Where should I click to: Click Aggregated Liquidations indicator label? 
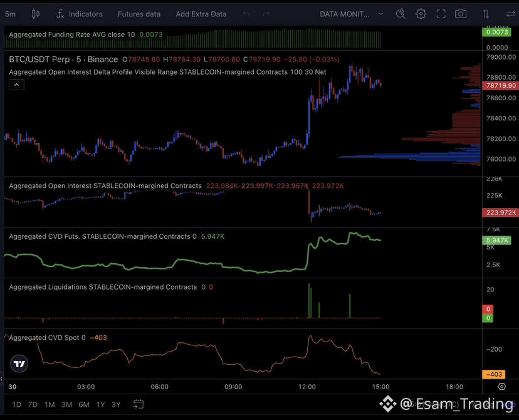coord(103,287)
